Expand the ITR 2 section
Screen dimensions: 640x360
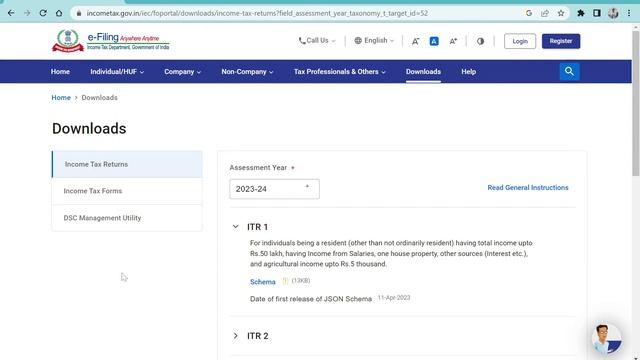236,336
